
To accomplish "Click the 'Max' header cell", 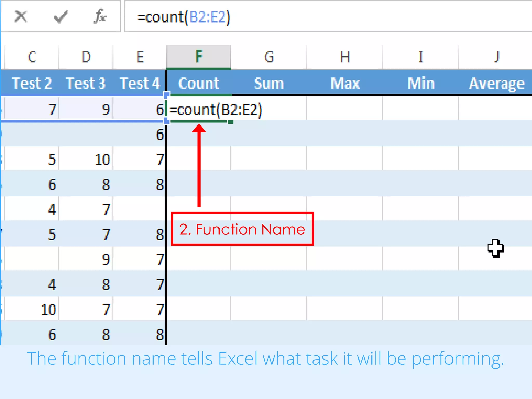I will 345,83.
